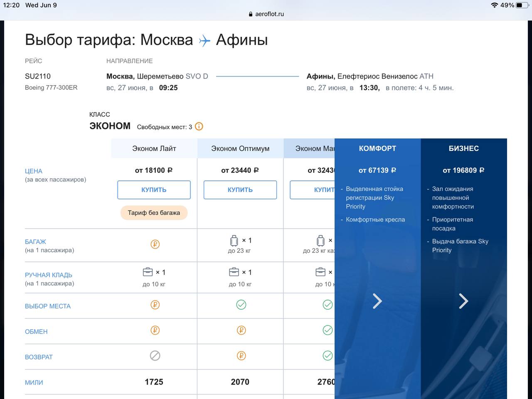Click the Boeing 777-300ER aircraft text
Image resolution: width=532 pixels, height=399 pixels.
pyautogui.click(x=51, y=88)
